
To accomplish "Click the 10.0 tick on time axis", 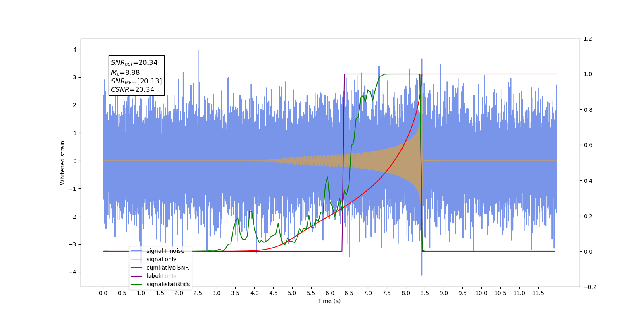I will click(x=481, y=293).
